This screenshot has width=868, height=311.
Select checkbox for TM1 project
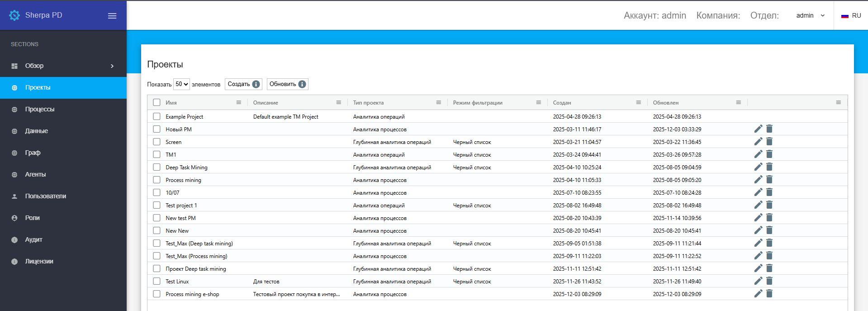click(x=157, y=154)
